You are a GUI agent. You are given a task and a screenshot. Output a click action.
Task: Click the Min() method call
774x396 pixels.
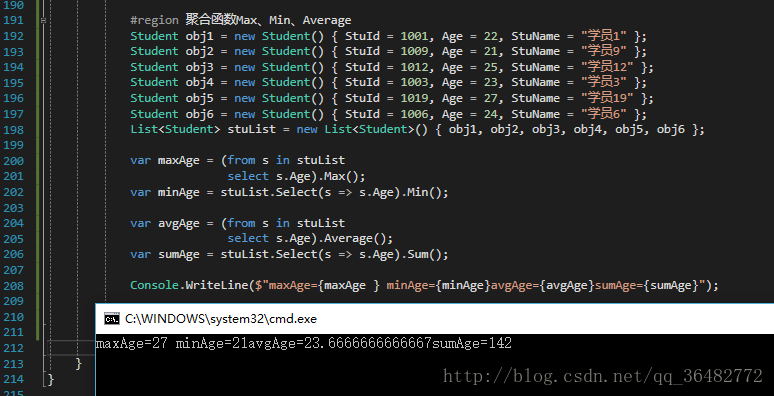pyautogui.click(x=424, y=192)
